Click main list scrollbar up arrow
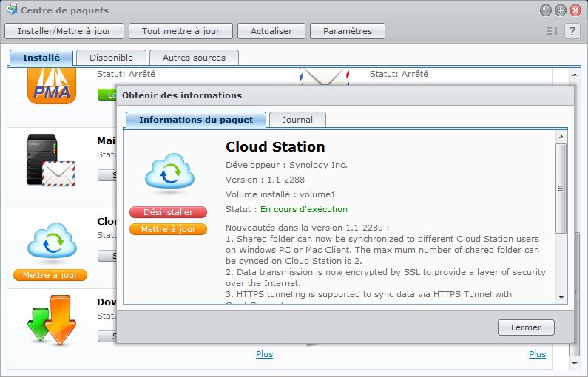 pyautogui.click(x=575, y=75)
